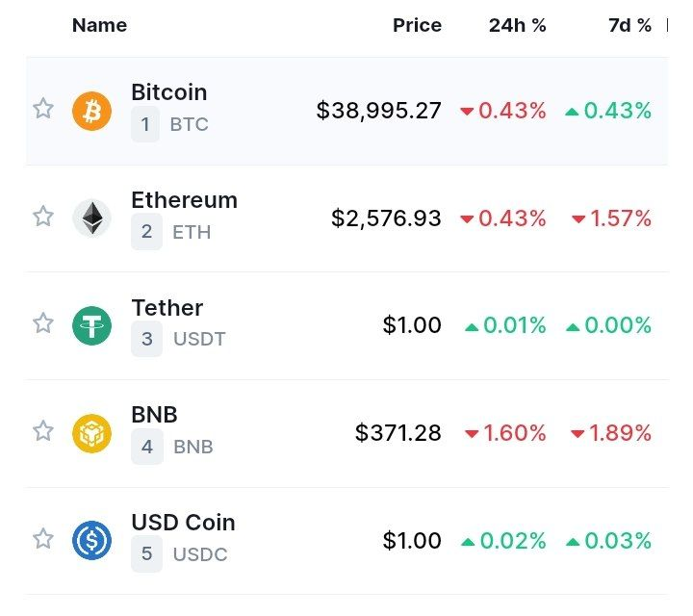Screen dimensions: 693x616
Task: Open the Bitcoin coin page link
Action: [x=169, y=92]
